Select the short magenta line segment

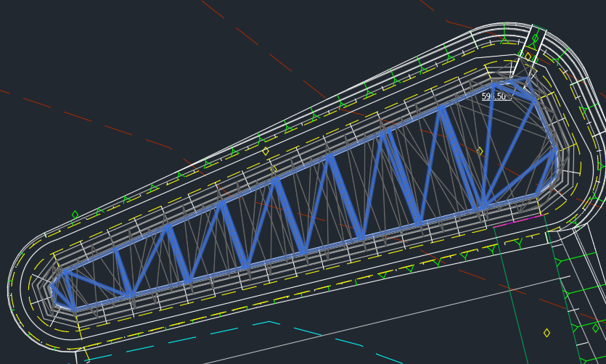point(519,221)
